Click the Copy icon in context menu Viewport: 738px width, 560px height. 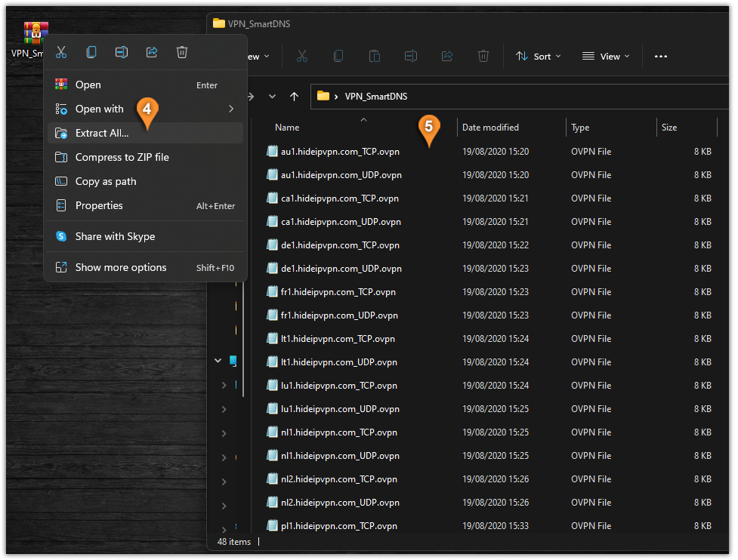coord(91,52)
